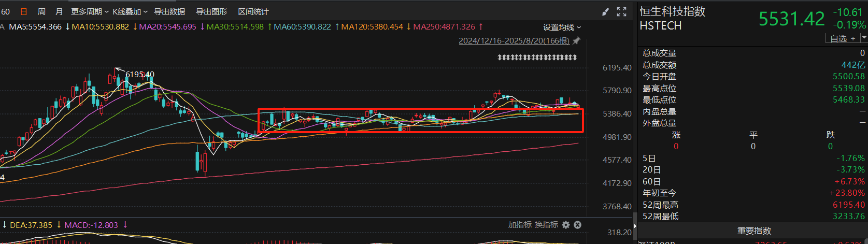The image size is (868, 244).
Task: Select the 60 minute period tab
Action: [5, 11]
